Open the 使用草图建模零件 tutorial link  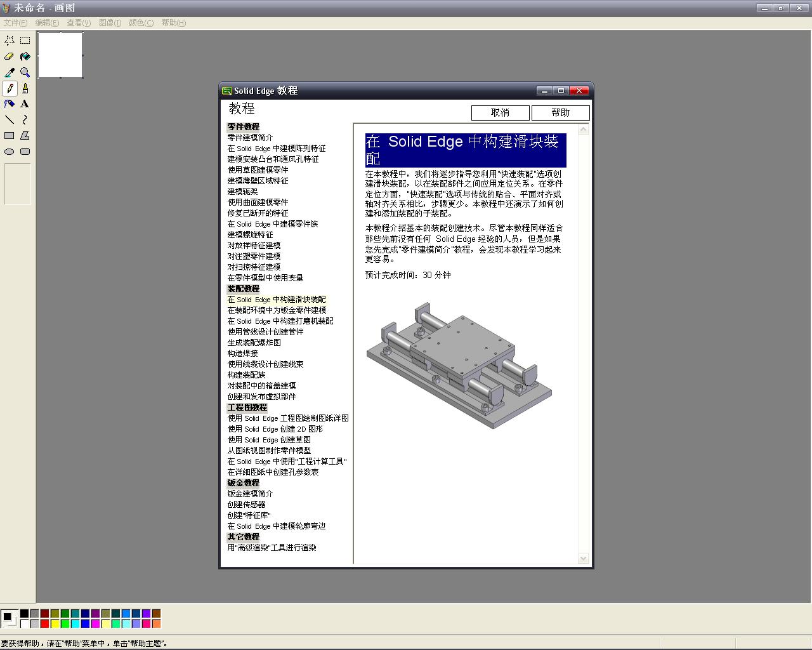point(258,170)
